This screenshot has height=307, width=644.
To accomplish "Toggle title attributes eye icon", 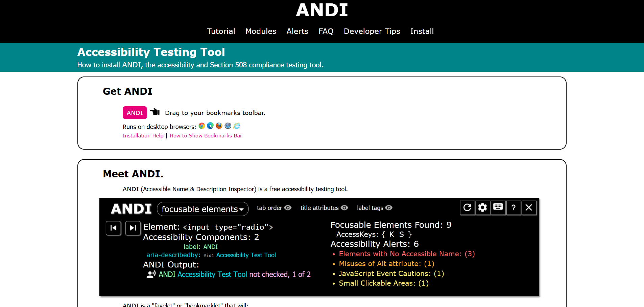I will pos(344,208).
